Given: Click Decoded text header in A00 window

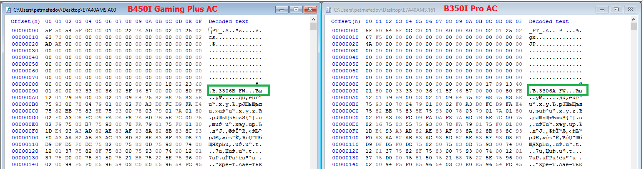Looking at the screenshot, I should (x=229, y=21).
